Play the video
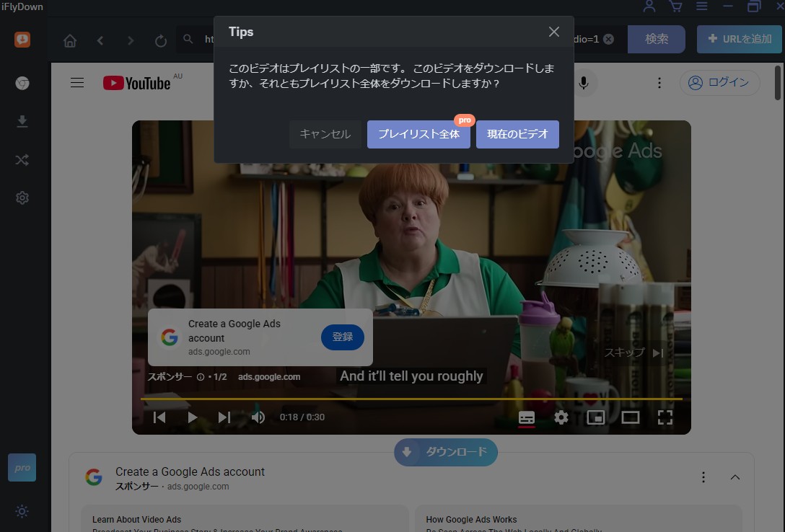 (x=192, y=417)
